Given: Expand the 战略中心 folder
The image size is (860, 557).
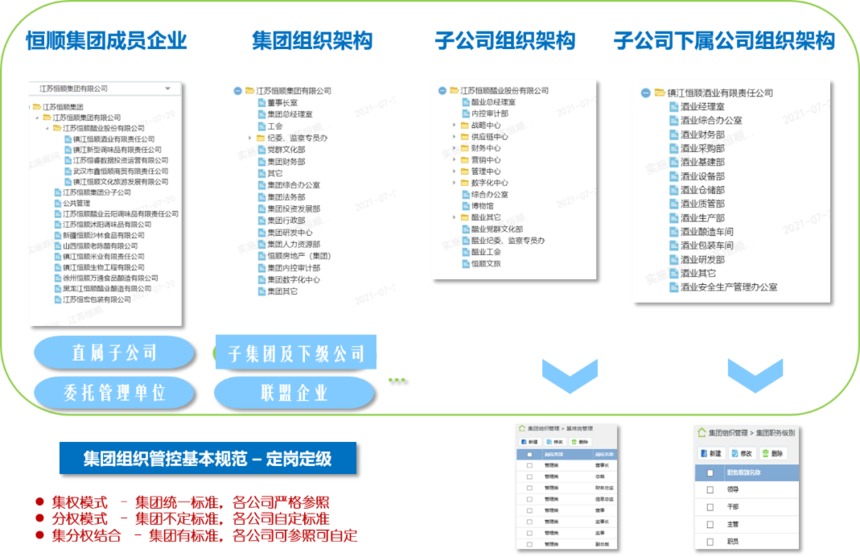Looking at the screenshot, I should click(x=454, y=125).
